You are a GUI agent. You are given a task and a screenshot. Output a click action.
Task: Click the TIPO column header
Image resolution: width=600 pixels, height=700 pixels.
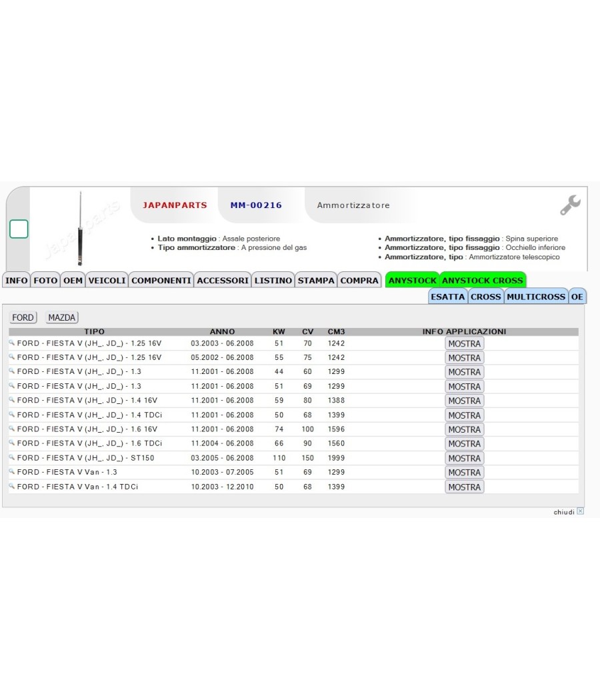point(94,332)
